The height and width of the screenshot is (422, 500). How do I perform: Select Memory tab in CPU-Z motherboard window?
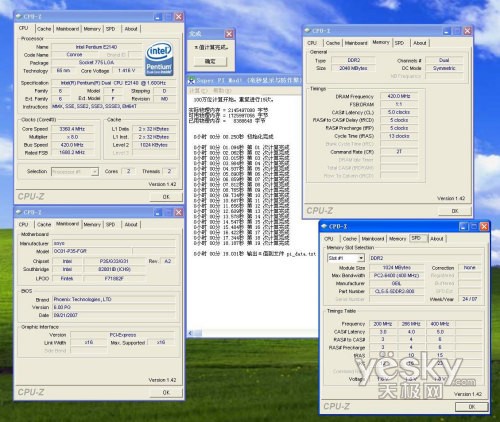(x=92, y=225)
